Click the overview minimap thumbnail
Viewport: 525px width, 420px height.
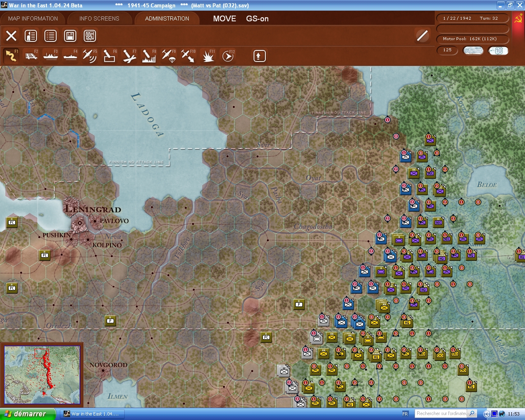pyautogui.click(x=42, y=374)
